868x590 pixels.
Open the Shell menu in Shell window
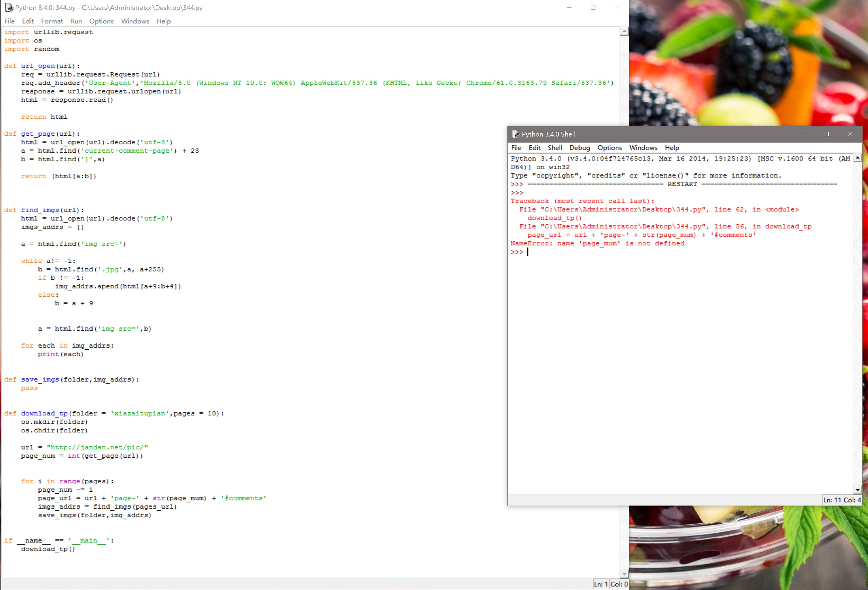(x=555, y=148)
